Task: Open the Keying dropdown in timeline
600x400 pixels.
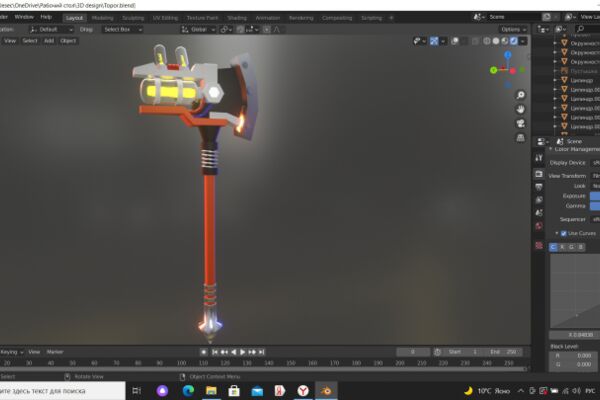Action: (x=11, y=352)
